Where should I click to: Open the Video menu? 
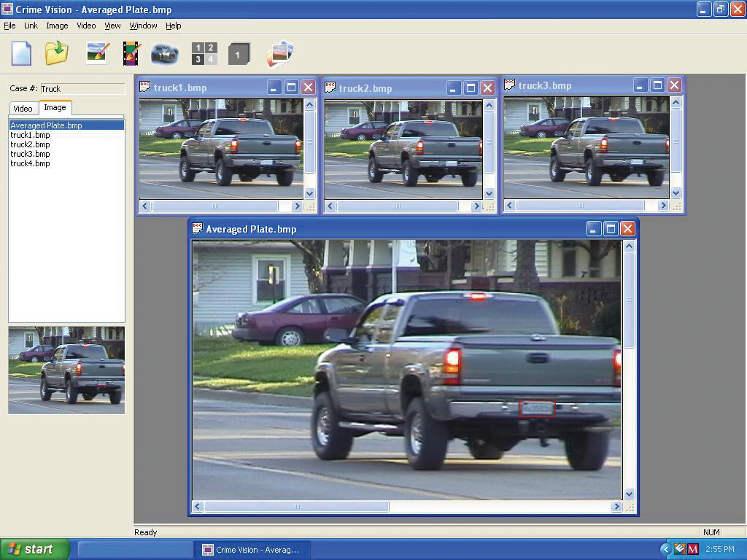coord(86,26)
